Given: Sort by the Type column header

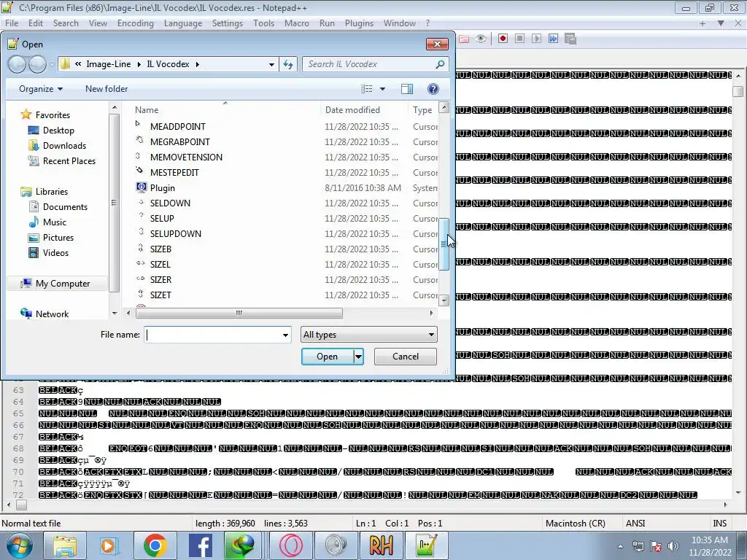Looking at the screenshot, I should (423, 110).
